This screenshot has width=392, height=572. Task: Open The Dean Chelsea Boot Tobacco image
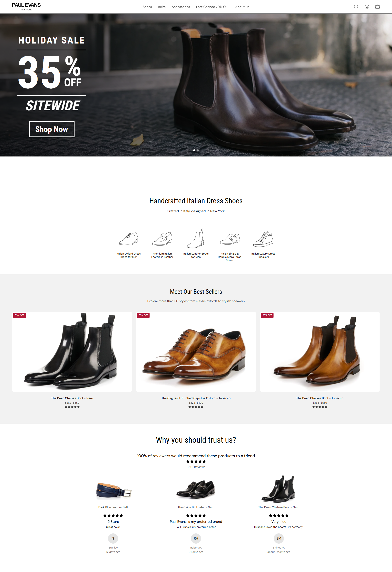point(320,352)
